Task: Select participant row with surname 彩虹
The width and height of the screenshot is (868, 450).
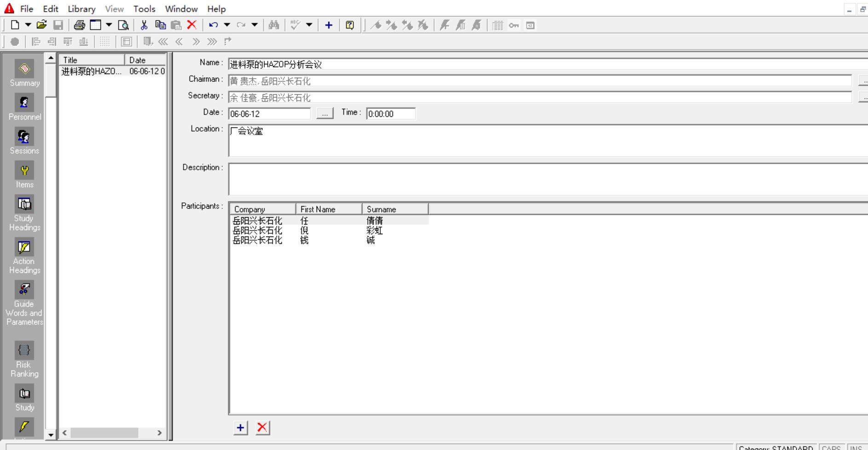Action: pos(330,231)
